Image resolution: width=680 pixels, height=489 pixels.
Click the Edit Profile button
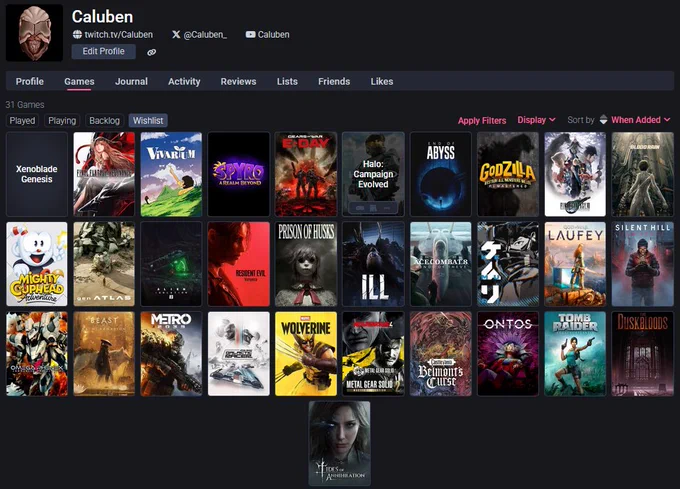point(104,51)
